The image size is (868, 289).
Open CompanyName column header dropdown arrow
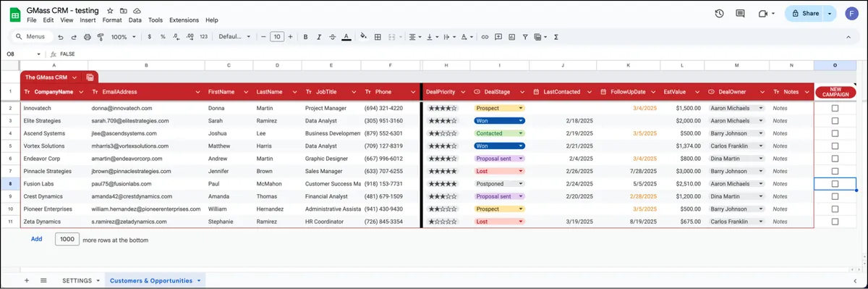click(x=80, y=92)
